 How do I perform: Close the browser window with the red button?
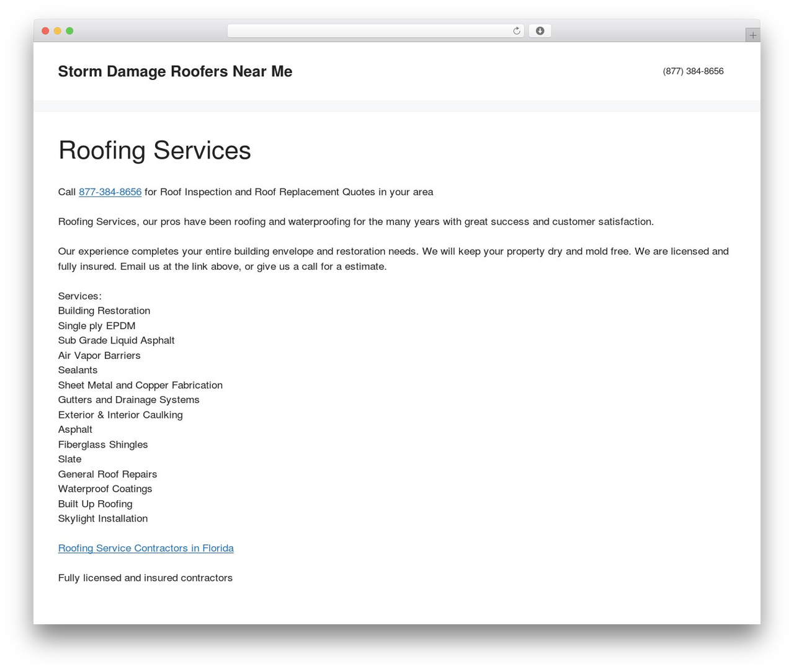[x=45, y=31]
